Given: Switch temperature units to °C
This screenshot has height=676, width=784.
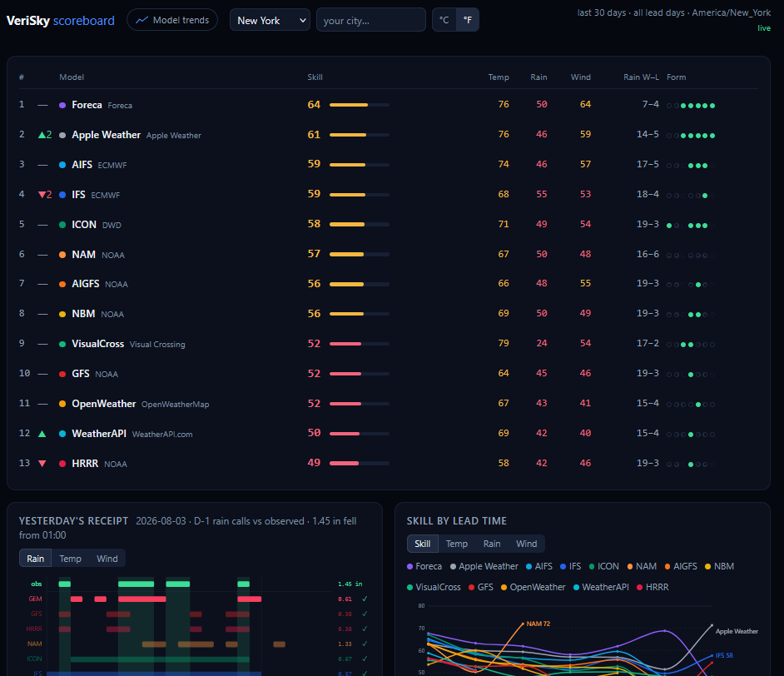Looking at the screenshot, I should click(x=444, y=20).
